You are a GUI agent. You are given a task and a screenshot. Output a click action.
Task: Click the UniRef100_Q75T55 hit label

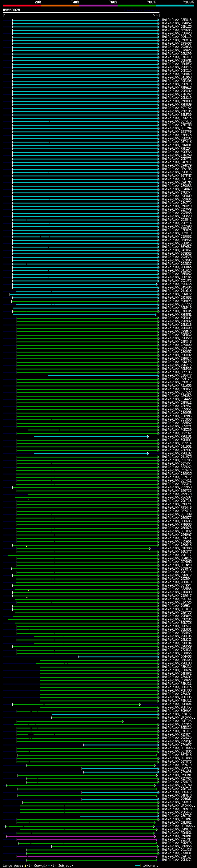[x=177, y=125]
